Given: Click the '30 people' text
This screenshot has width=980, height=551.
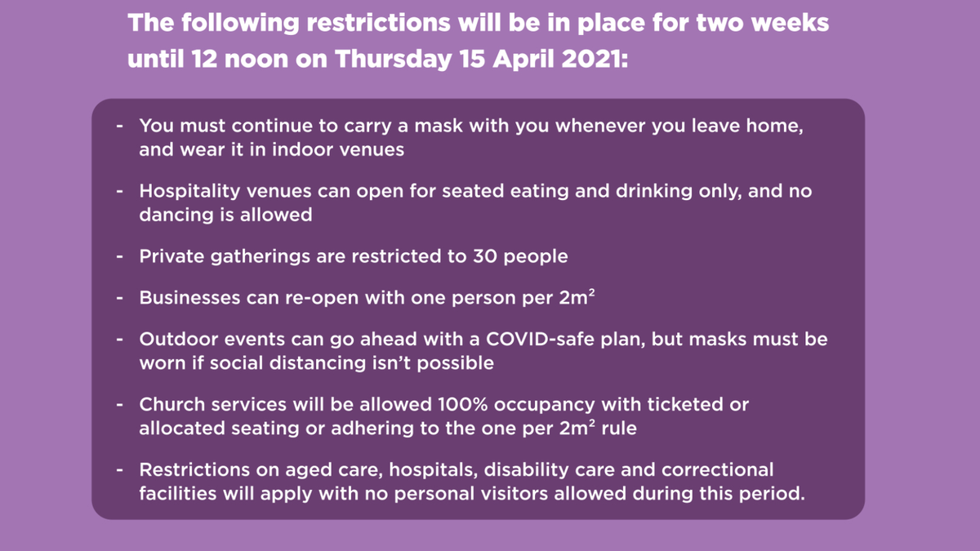Looking at the screenshot, I should pyautogui.click(x=520, y=256).
